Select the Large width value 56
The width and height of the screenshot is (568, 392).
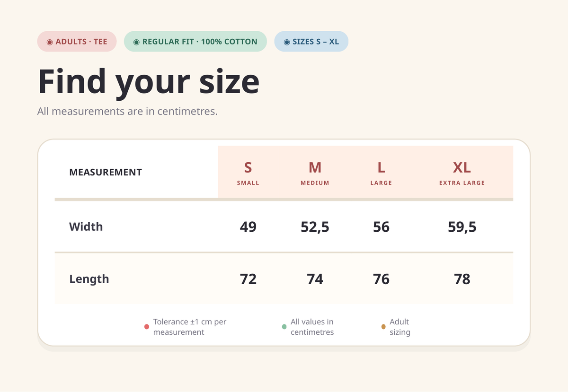pos(381,227)
